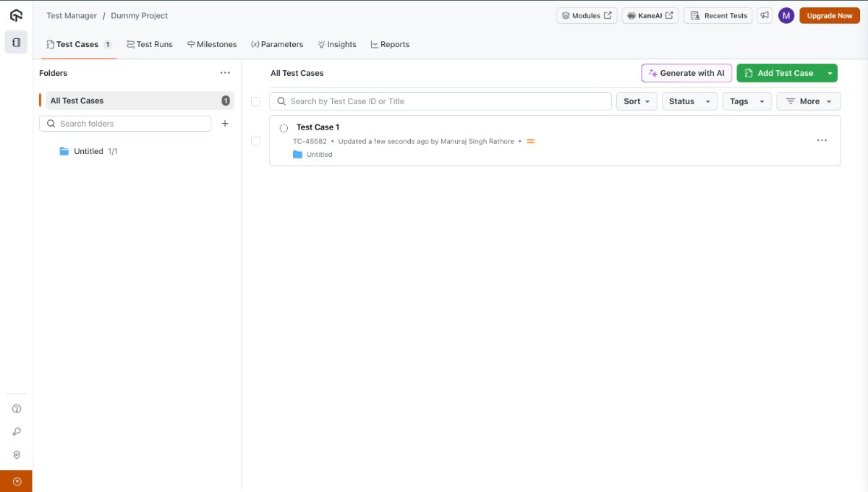
Task: Open the announcements megaphone icon
Action: (765, 16)
